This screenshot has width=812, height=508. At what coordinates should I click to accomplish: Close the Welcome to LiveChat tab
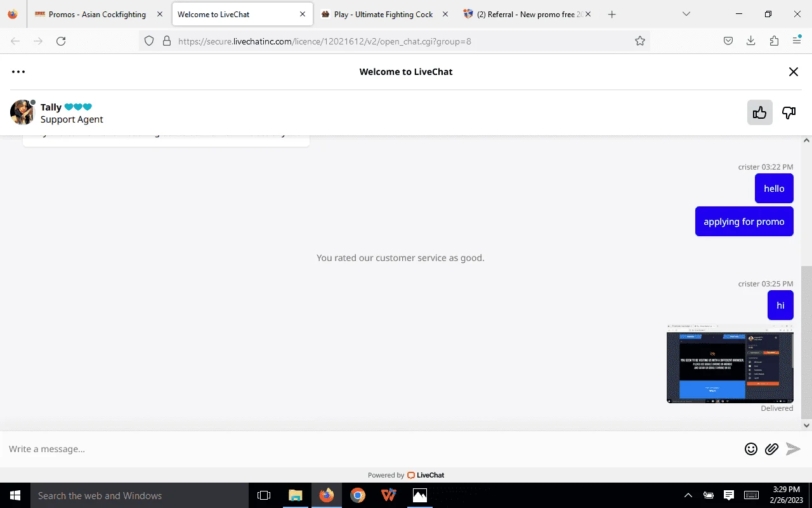[303, 14]
